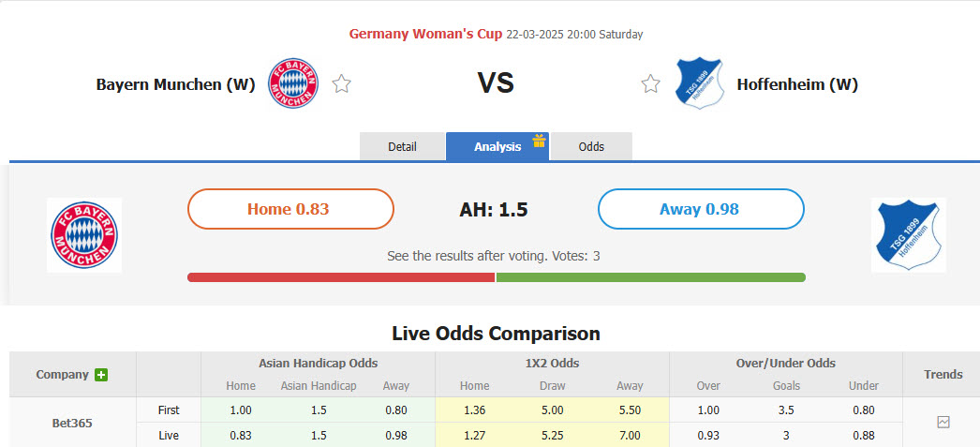Favorite Hoffenheim with star icon
Image resolution: width=980 pixels, height=447 pixels.
(650, 84)
